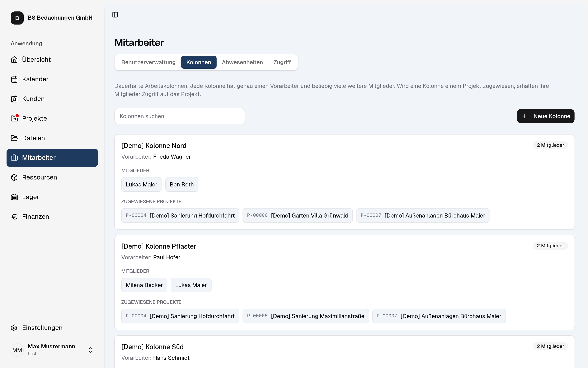
Task: Open the Sanierung Maximilianstraße project chip
Action: pyautogui.click(x=306, y=316)
